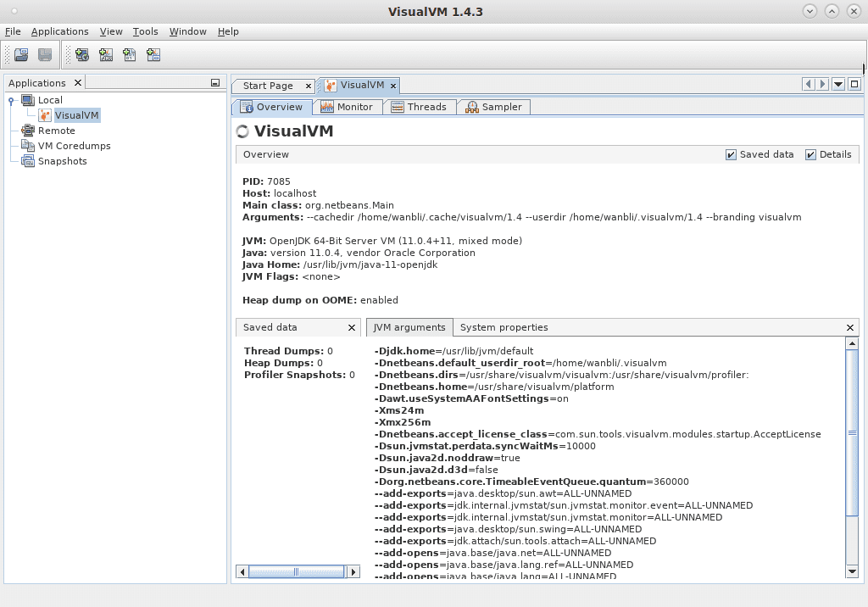868x607 pixels.
Task: Close the JVM arguments details section
Action: point(850,328)
